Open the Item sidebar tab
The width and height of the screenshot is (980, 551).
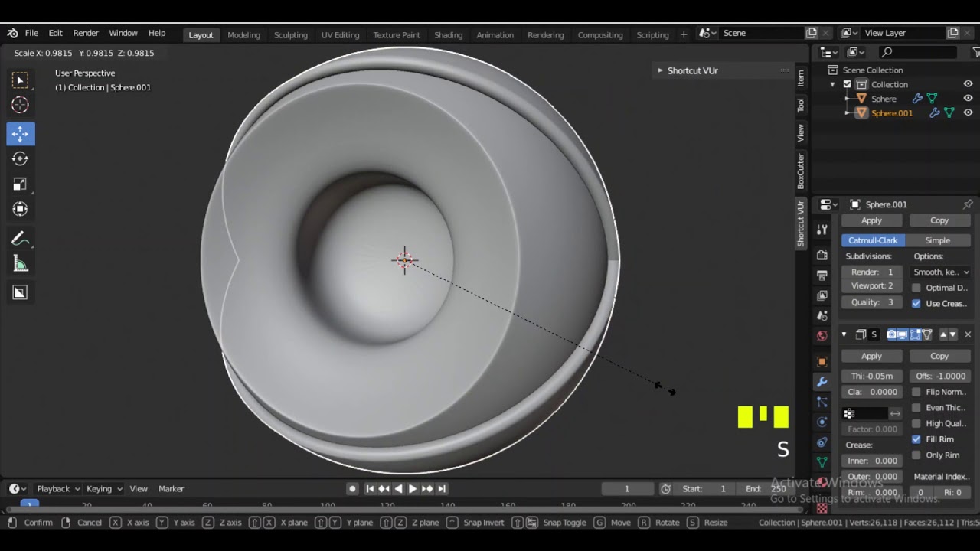(801, 77)
